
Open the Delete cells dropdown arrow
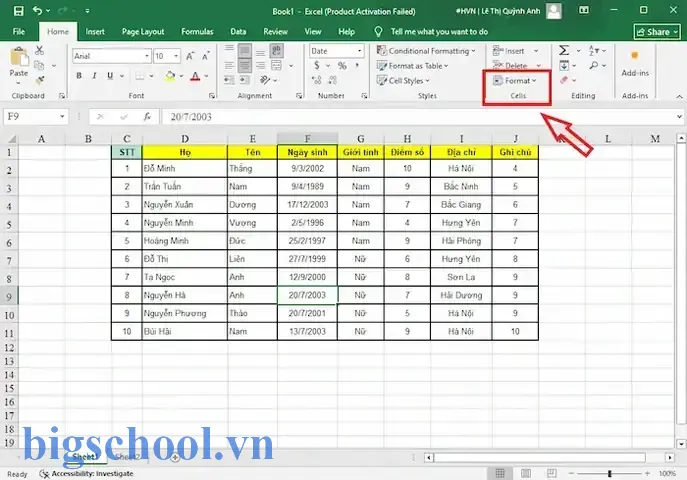point(538,66)
